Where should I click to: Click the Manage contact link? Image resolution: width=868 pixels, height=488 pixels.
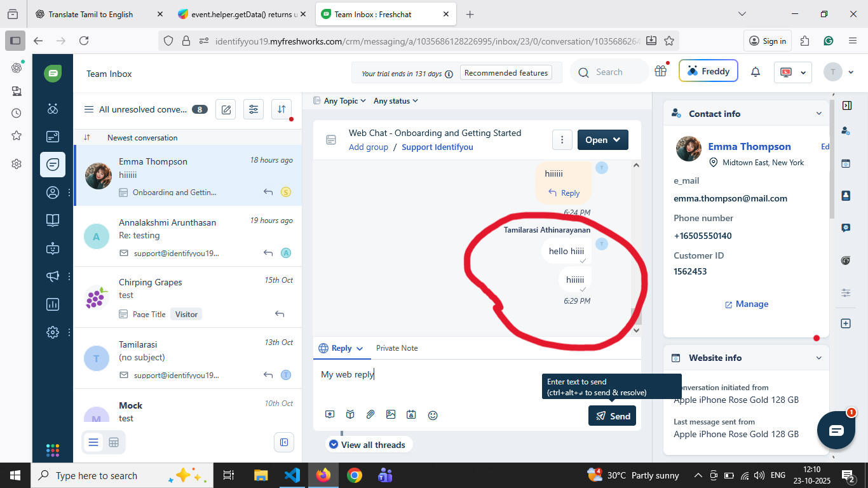tap(747, 304)
